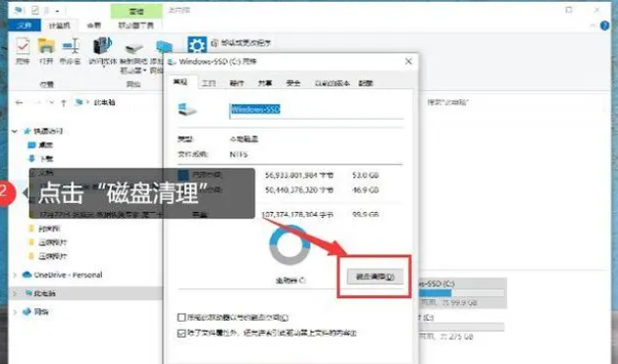
Task: Click the Open Settings gear icon
Action: click(x=196, y=45)
